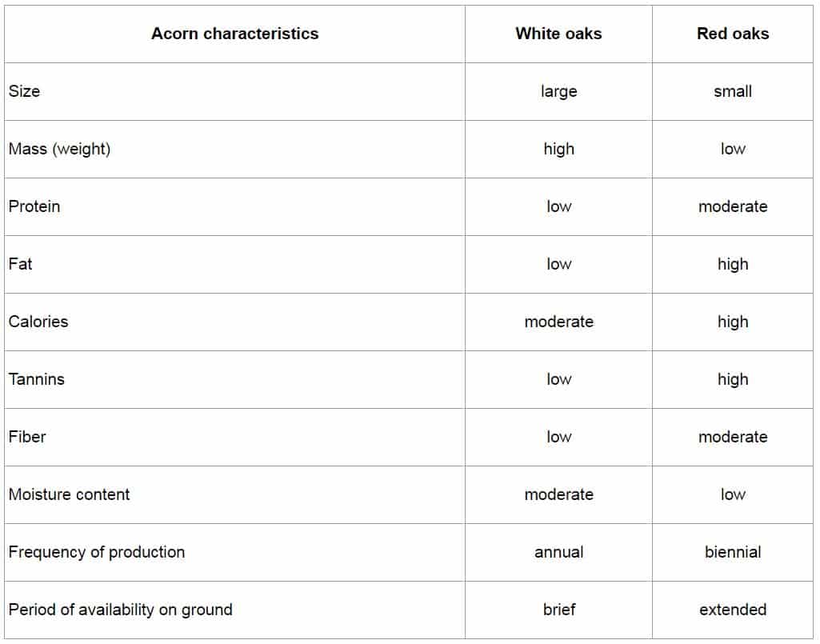Select the Red oaks column header

[x=733, y=34]
